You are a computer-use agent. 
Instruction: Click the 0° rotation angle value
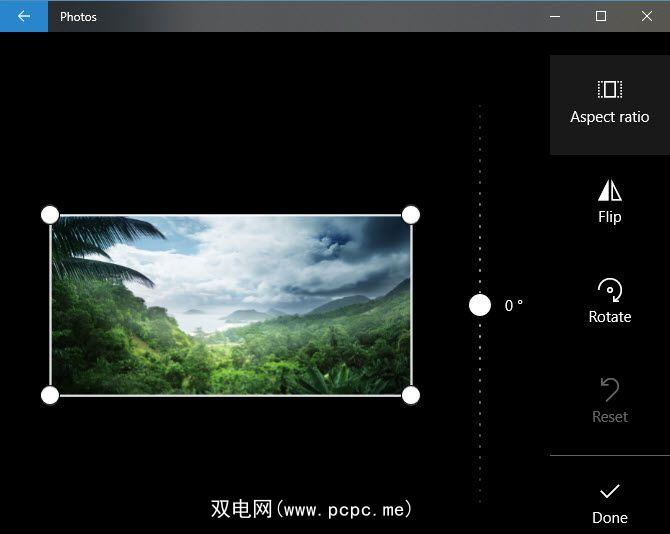click(x=514, y=305)
